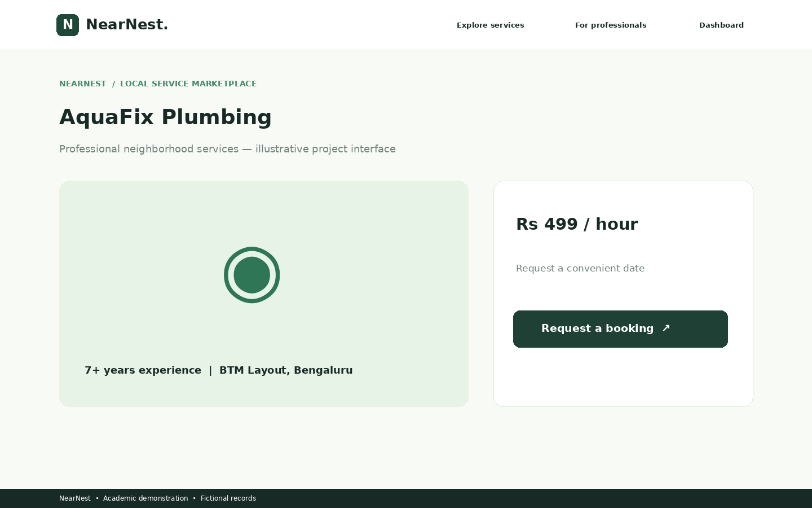
Task: Click the Professional neighborhood services subtitle
Action: click(227, 149)
